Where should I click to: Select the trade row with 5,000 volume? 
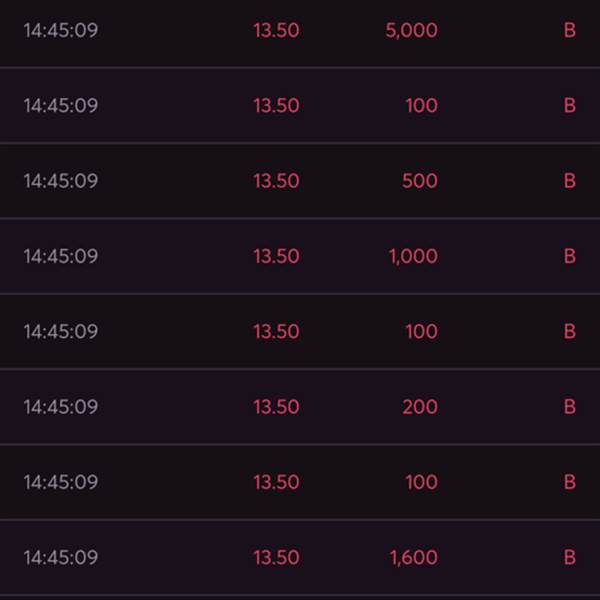click(x=300, y=30)
